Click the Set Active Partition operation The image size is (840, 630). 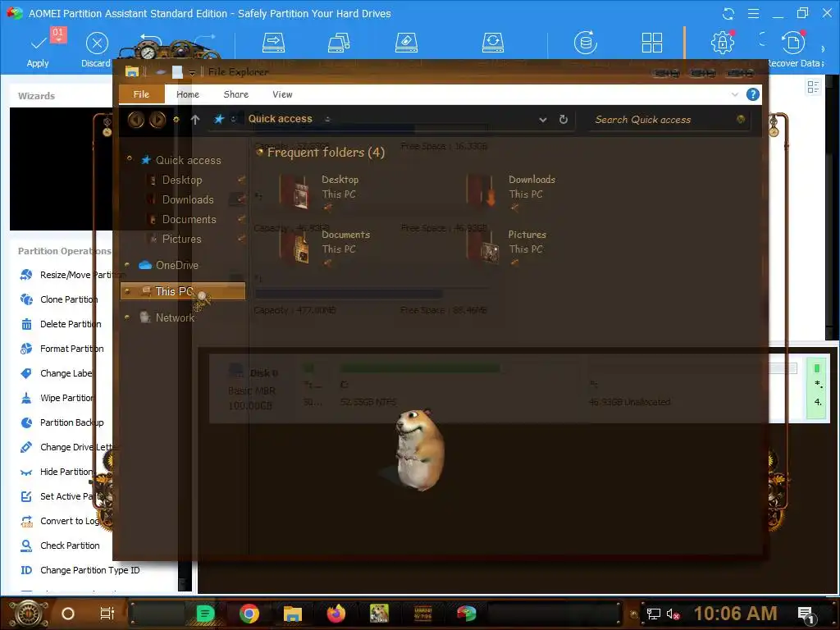pos(60,496)
